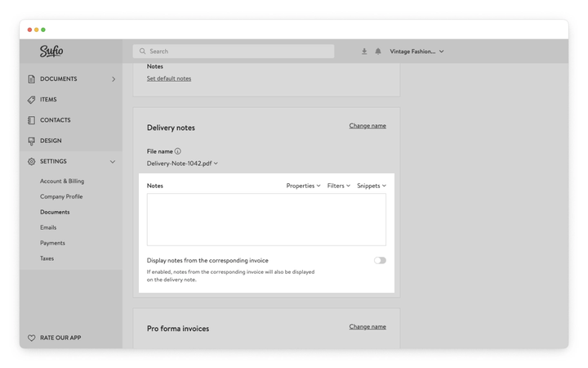588x368 pixels.
Task: Click the Pro forma invoices heading text
Action: (x=178, y=329)
